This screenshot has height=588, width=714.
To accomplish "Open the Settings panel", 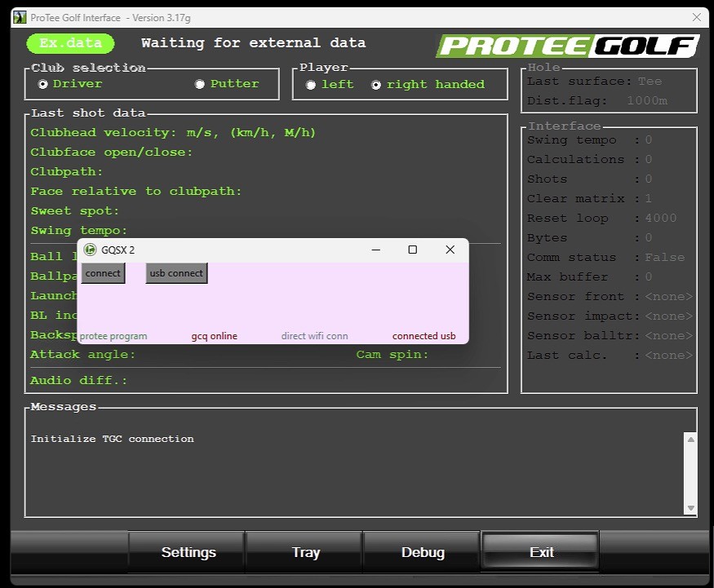I will pos(188,552).
